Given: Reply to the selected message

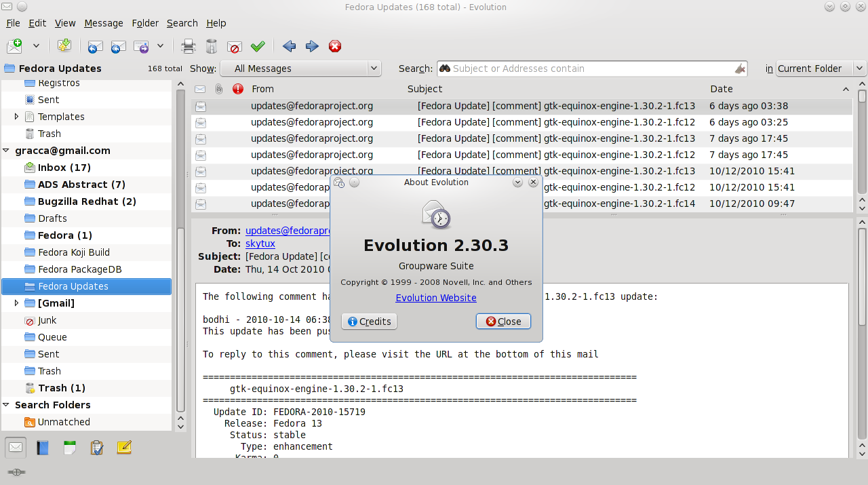Looking at the screenshot, I should pos(96,46).
